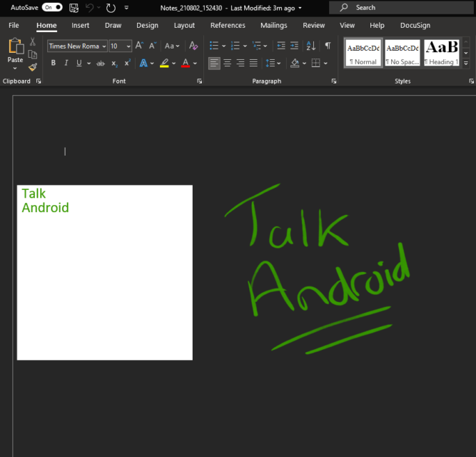Open the Review tab
476x457 pixels.
pyautogui.click(x=313, y=26)
